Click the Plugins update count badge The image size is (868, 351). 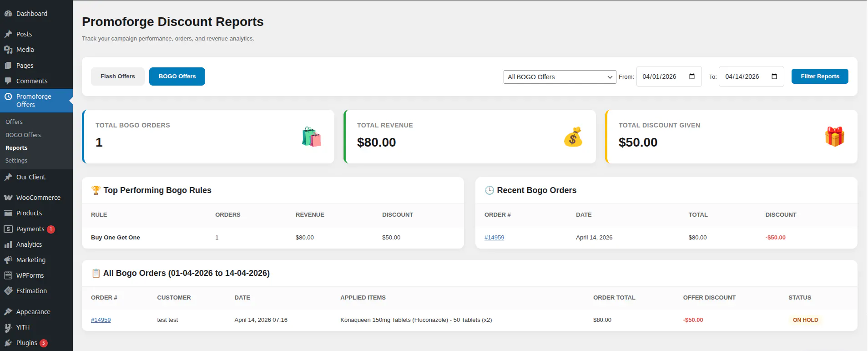click(44, 343)
